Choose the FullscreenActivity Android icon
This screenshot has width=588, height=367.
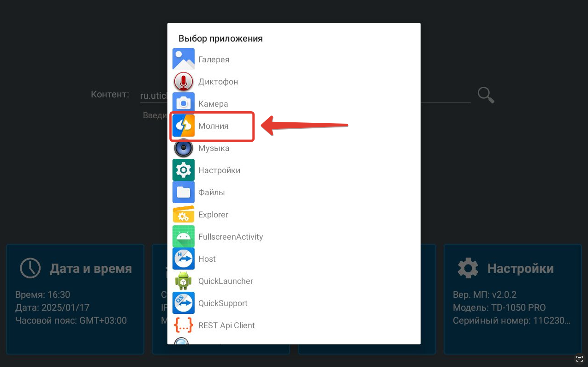(x=184, y=236)
